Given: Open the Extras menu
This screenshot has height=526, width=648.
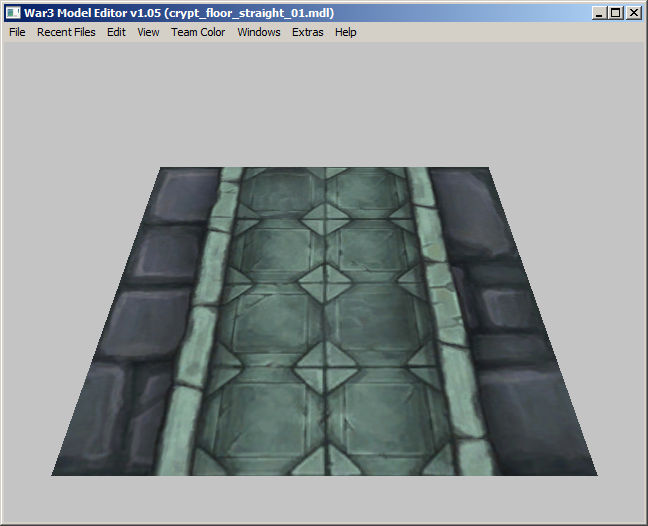Looking at the screenshot, I should pyautogui.click(x=307, y=32).
